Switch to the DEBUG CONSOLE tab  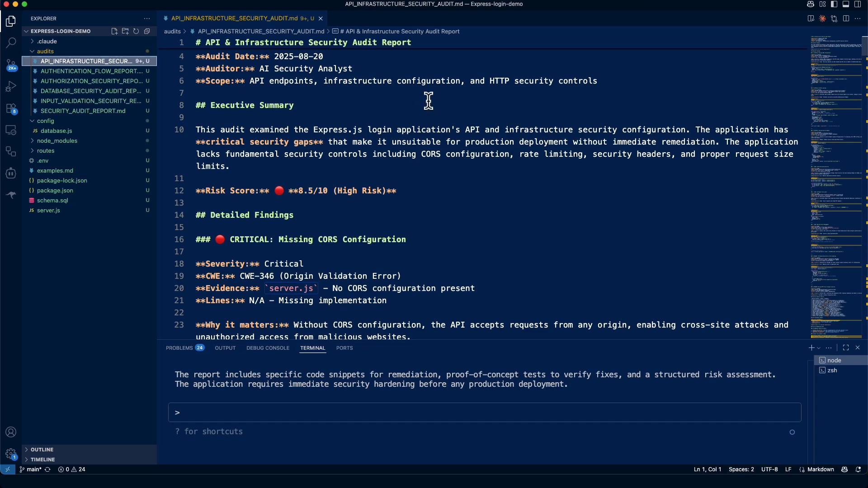pyautogui.click(x=268, y=348)
